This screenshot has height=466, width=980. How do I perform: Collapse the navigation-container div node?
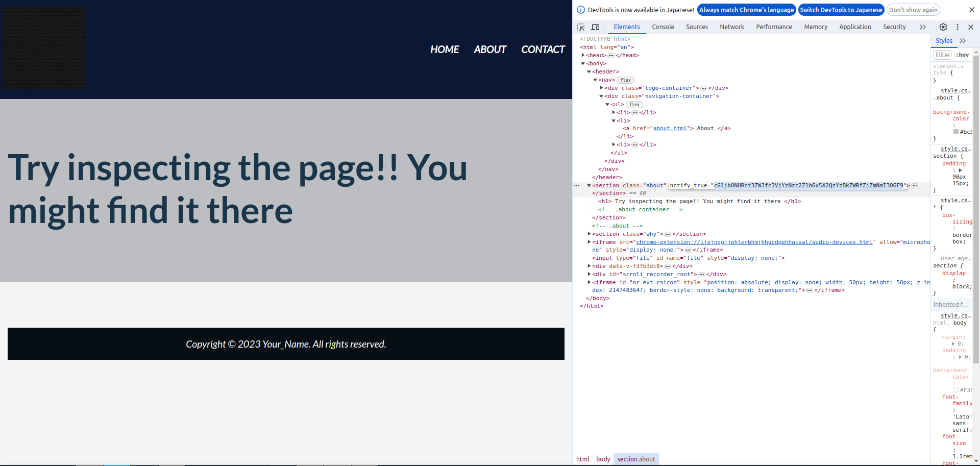click(601, 96)
